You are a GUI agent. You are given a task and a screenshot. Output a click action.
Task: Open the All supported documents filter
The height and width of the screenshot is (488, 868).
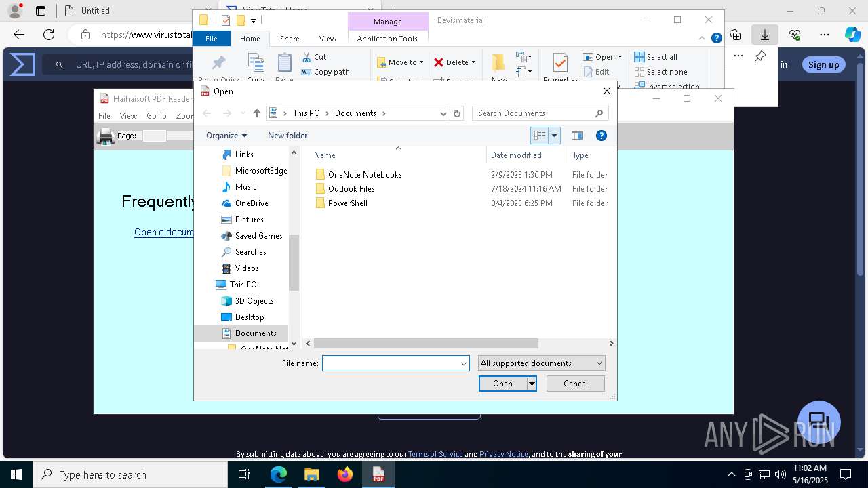coord(541,363)
